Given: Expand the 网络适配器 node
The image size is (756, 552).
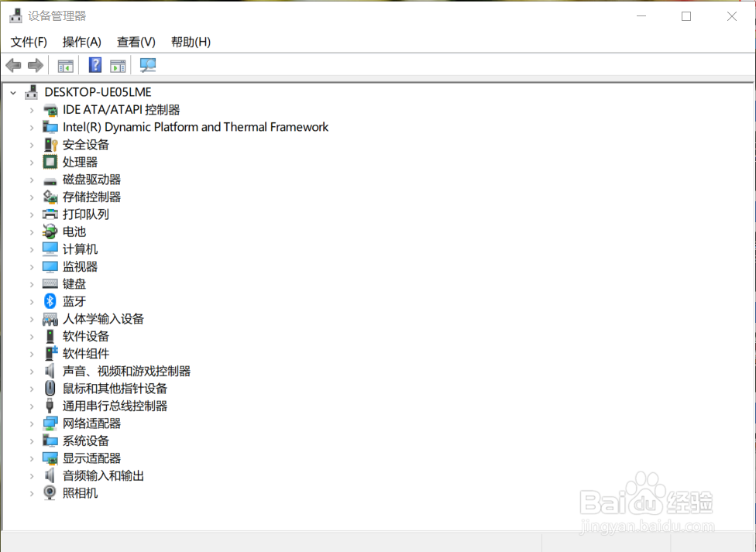Looking at the screenshot, I should click(32, 423).
